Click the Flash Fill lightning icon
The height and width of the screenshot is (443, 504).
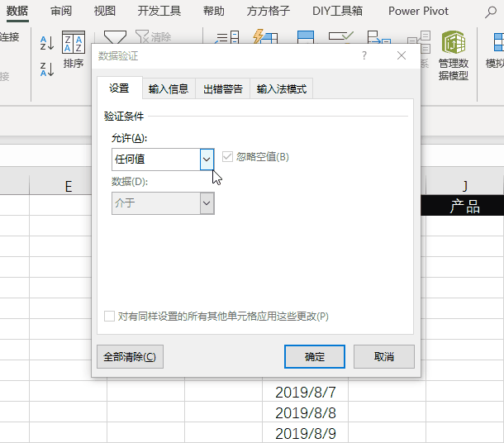(x=265, y=37)
